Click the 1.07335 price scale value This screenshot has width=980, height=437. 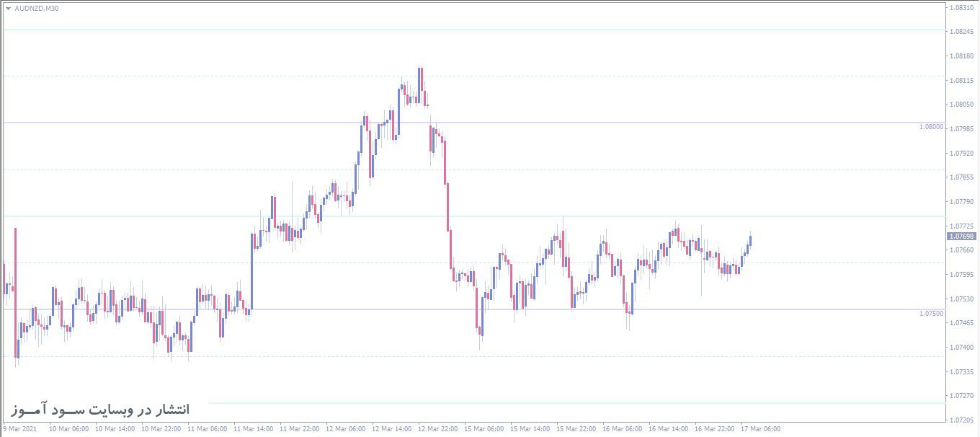(x=962, y=371)
